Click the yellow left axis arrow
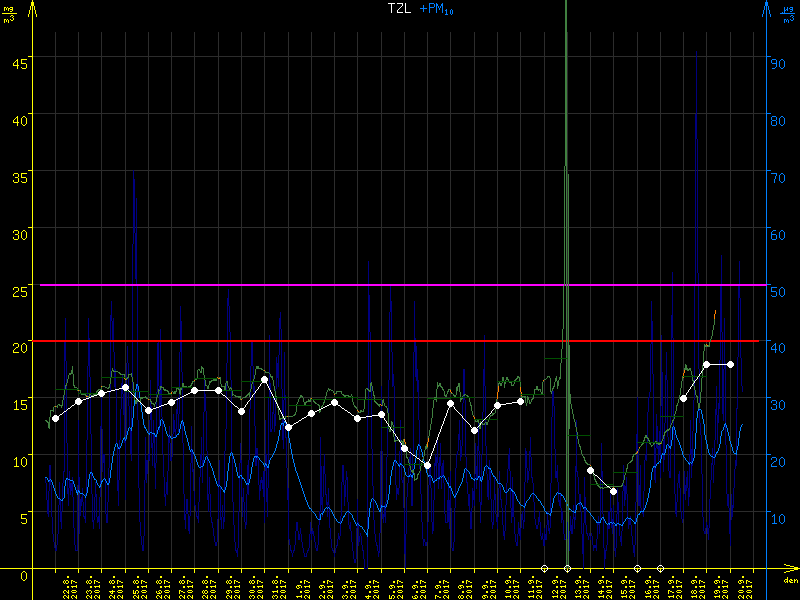800x600 pixels. 32,10
